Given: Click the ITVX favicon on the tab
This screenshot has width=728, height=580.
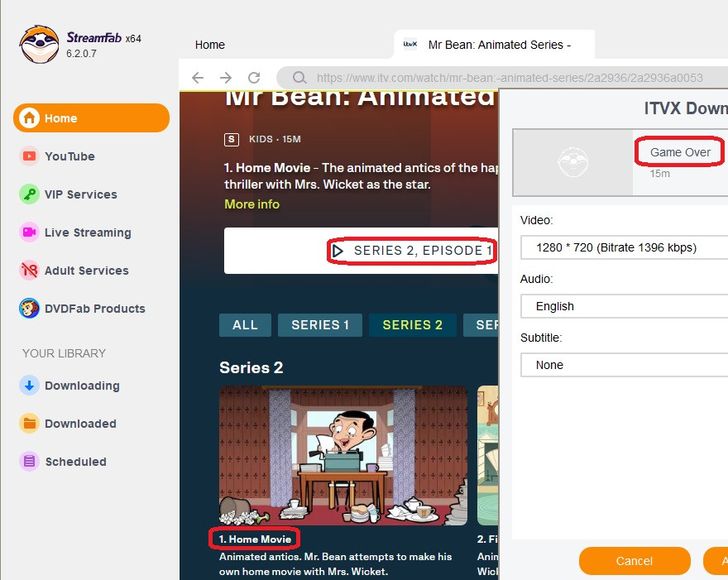Looking at the screenshot, I should [x=410, y=45].
